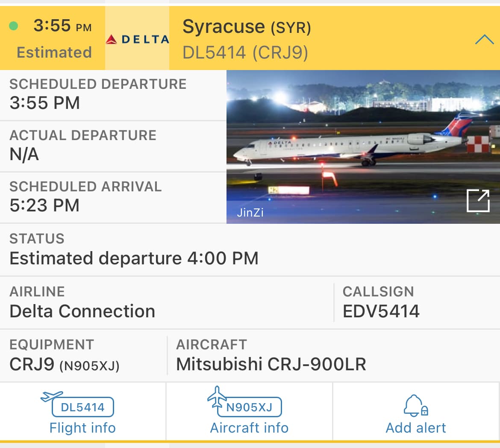500x448 pixels.
Task: Click the Estimated departure 4:00 PM status
Action: [134, 258]
